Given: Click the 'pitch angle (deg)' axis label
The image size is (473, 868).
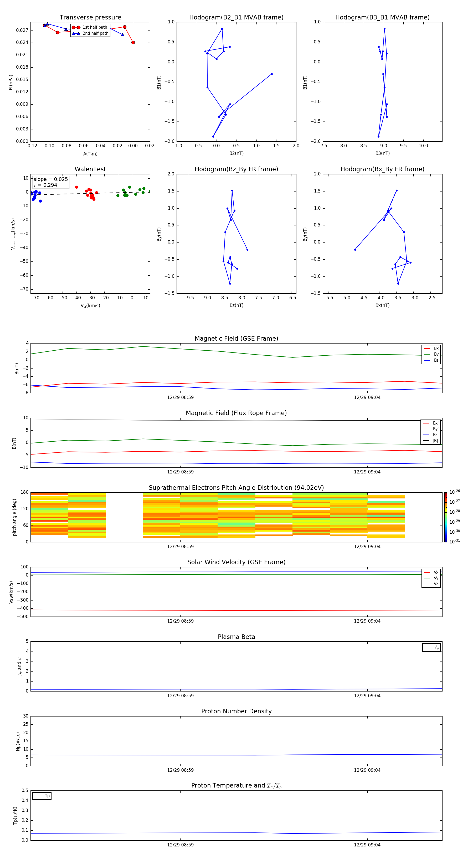Looking at the screenshot, I should coord(14,517).
